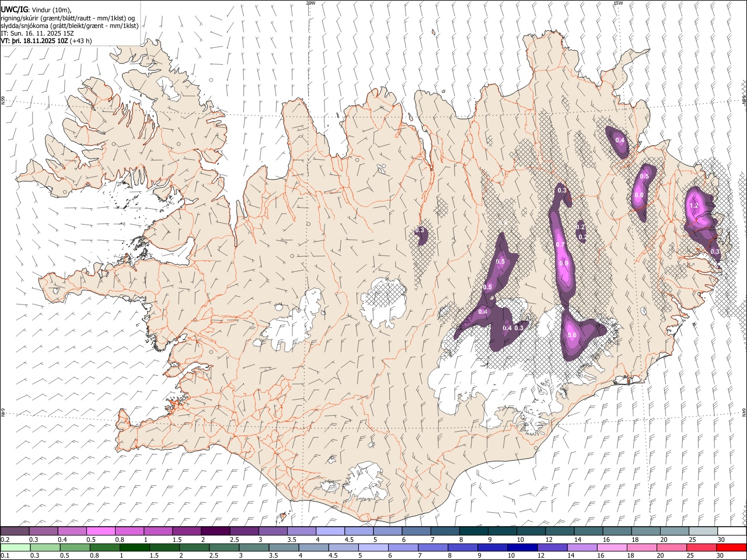Screen dimensions: 747x560
Task: Click the 'UWC/IG' bold title text
Action: pyautogui.click(x=15, y=9)
